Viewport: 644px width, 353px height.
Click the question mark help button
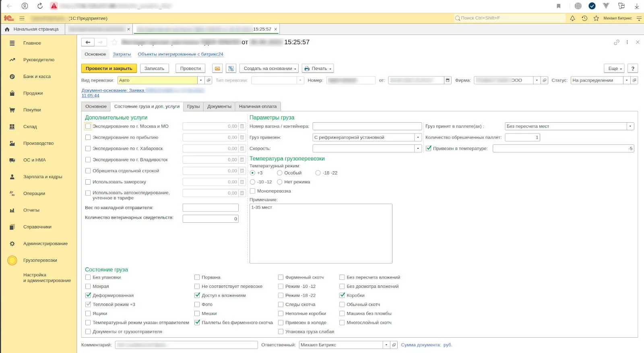633,69
